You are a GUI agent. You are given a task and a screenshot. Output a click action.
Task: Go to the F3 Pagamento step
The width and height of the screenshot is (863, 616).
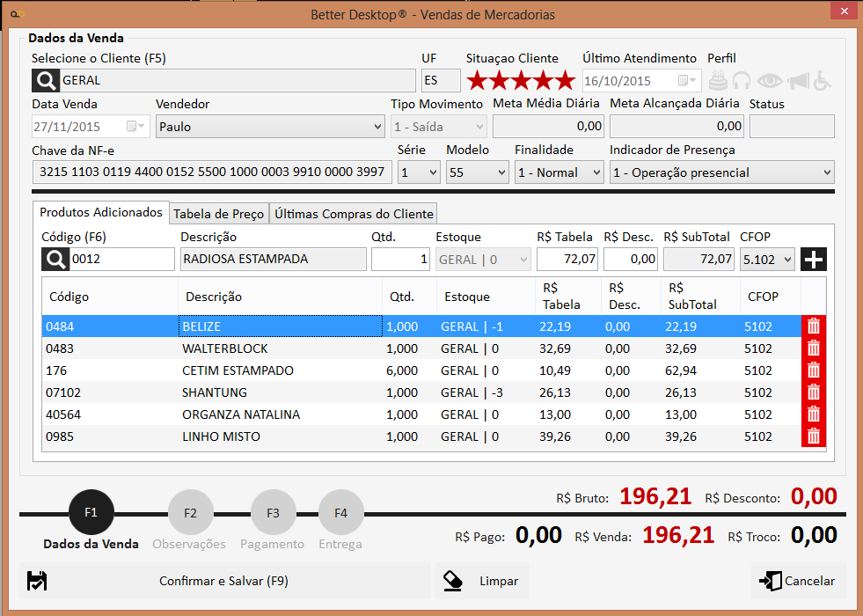pyautogui.click(x=273, y=513)
